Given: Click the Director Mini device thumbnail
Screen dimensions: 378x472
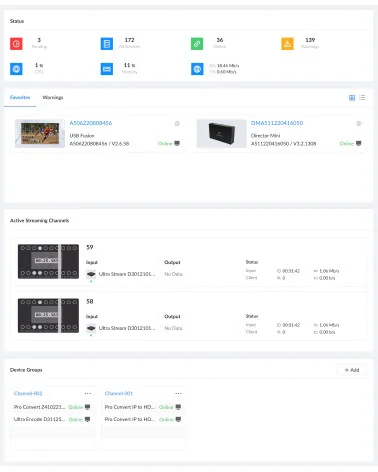Looking at the screenshot, I should (222, 133).
